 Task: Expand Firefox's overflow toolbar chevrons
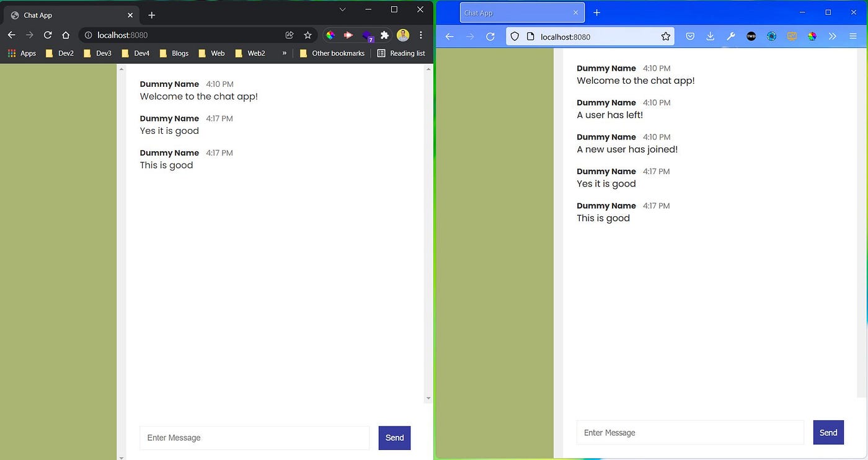click(x=833, y=37)
